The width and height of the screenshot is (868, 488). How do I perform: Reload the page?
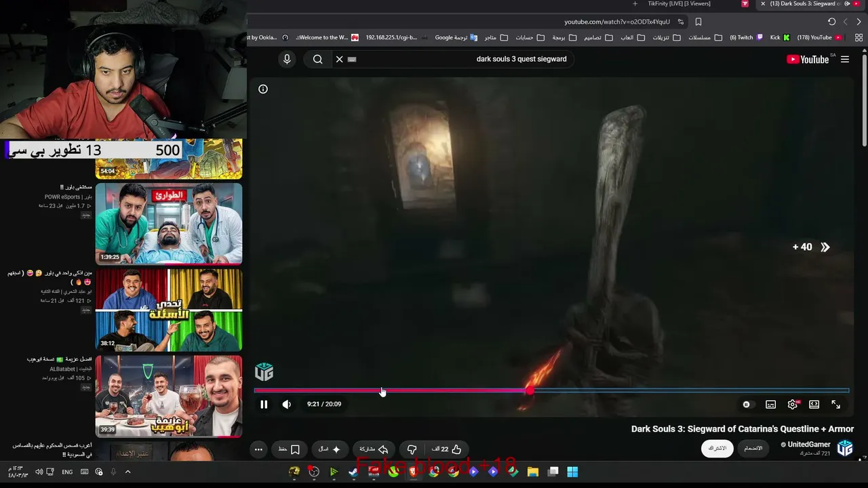pos(832,22)
